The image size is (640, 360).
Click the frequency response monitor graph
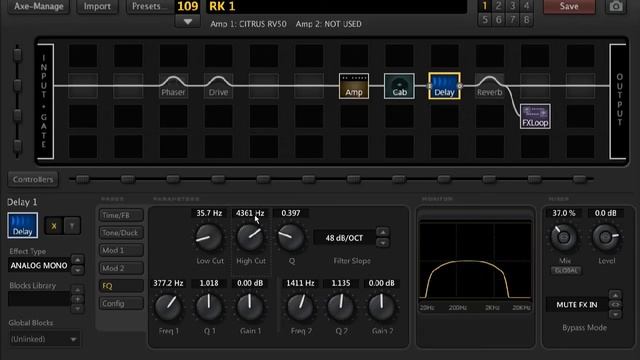(476, 262)
